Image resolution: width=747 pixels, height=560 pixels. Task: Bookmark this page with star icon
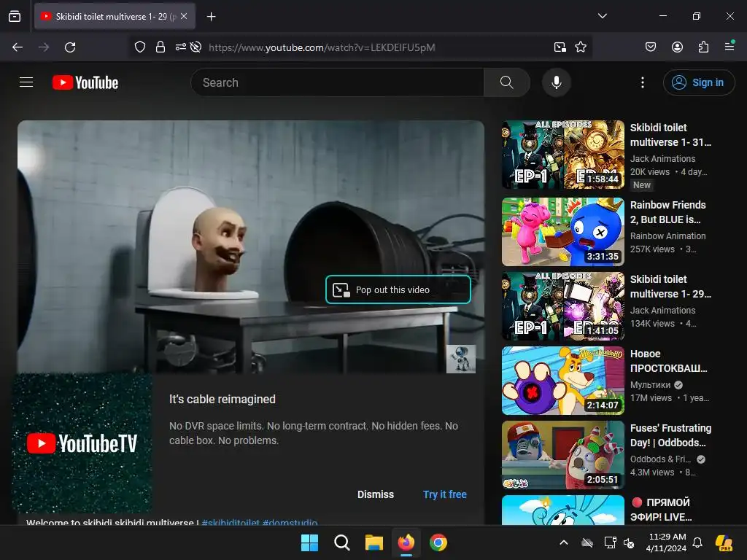point(580,47)
